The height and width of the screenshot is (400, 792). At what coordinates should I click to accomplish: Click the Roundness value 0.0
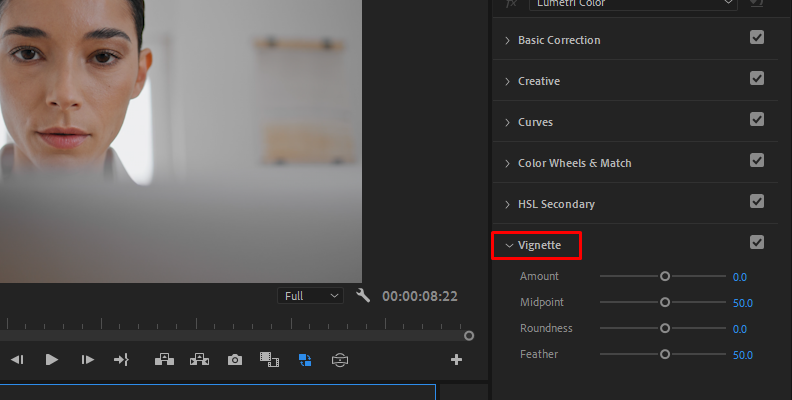(x=739, y=329)
